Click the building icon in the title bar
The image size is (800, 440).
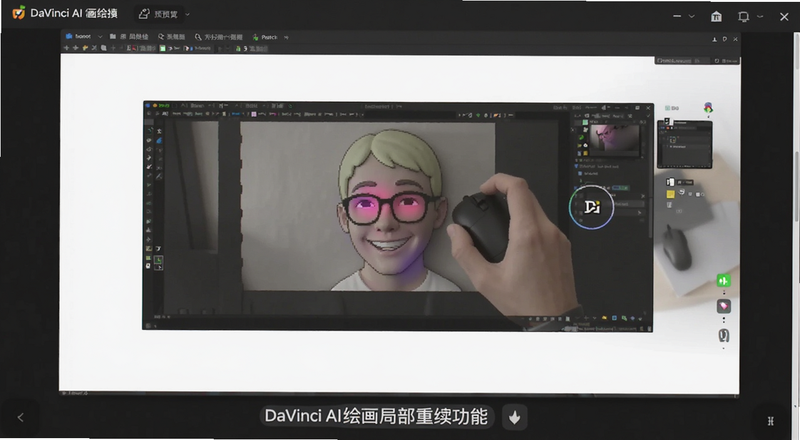[x=716, y=16]
